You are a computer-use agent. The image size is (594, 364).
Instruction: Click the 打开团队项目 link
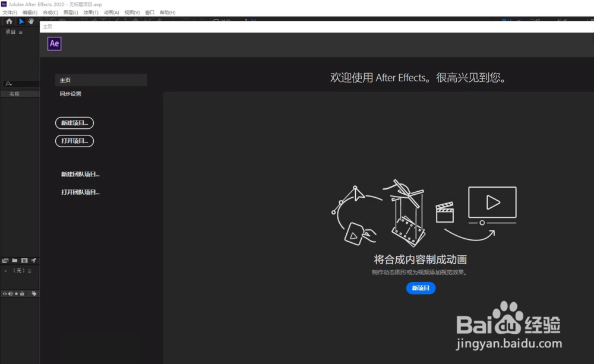(x=79, y=192)
